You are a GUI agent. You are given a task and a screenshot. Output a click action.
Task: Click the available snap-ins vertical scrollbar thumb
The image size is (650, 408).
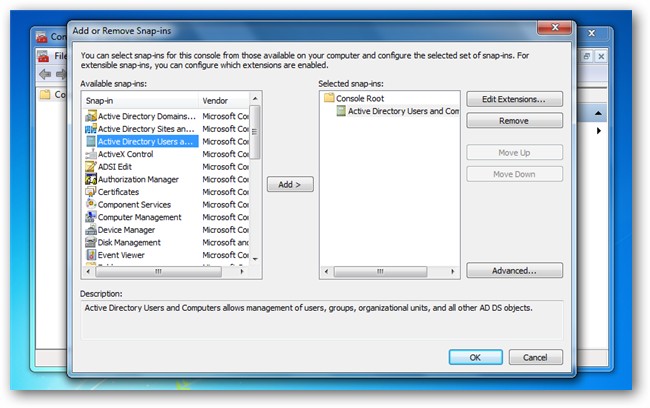pos(255,132)
